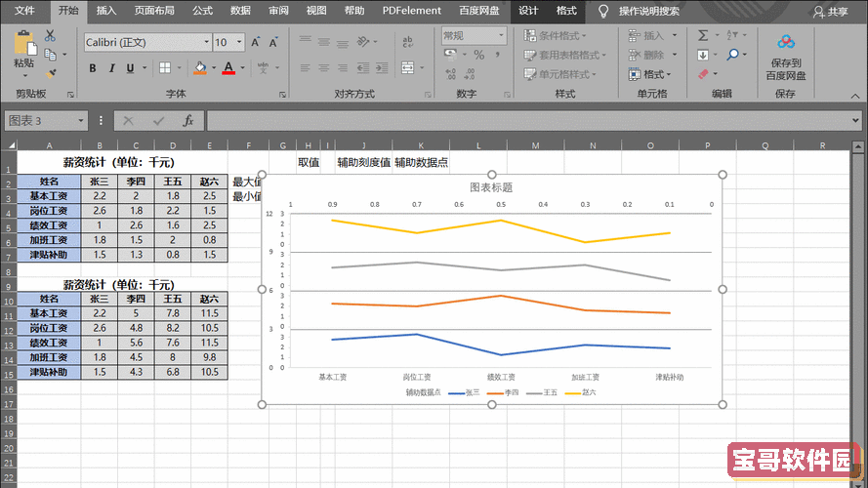This screenshot has width=868, height=488.
Task: Expand the formula bar chevron
Action: 856,121
